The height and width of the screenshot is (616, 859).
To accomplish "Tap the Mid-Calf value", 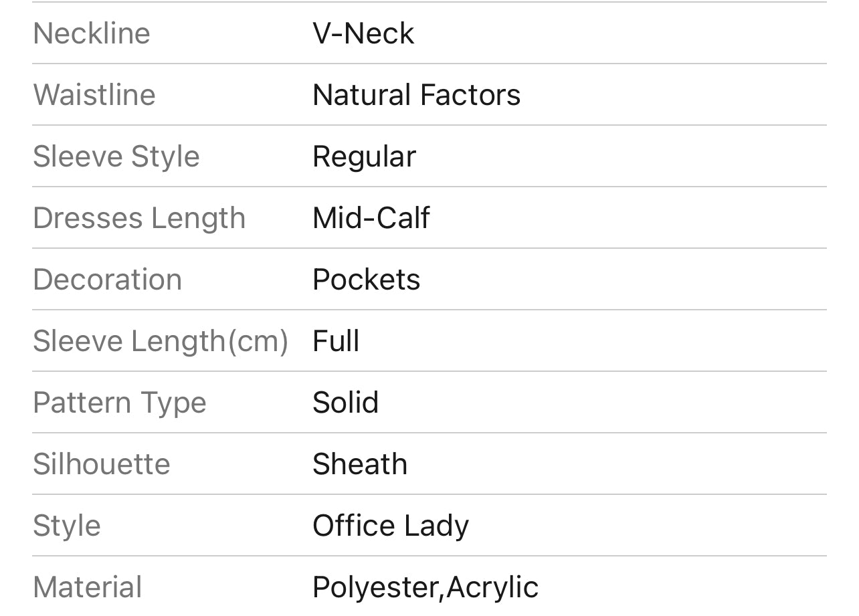I will [371, 218].
